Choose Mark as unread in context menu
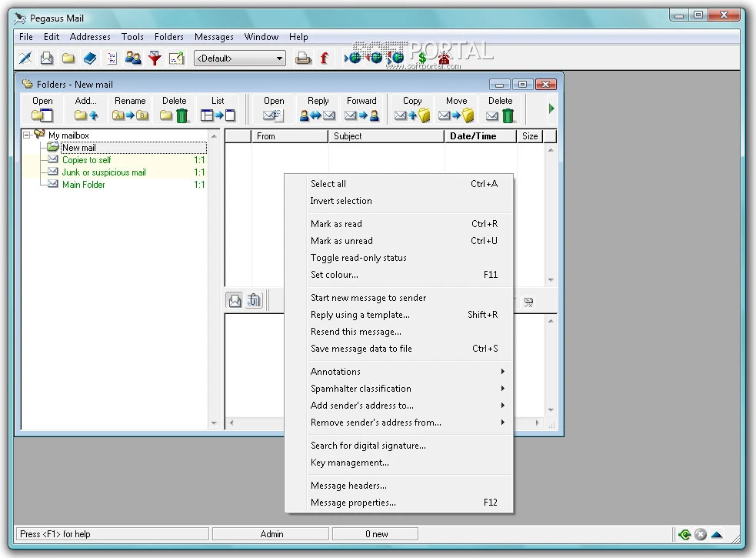This screenshot has height=558, width=756. (341, 241)
